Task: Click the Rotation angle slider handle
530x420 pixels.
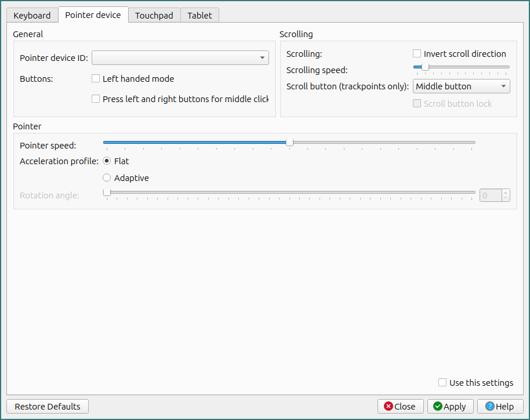Action: [x=107, y=193]
